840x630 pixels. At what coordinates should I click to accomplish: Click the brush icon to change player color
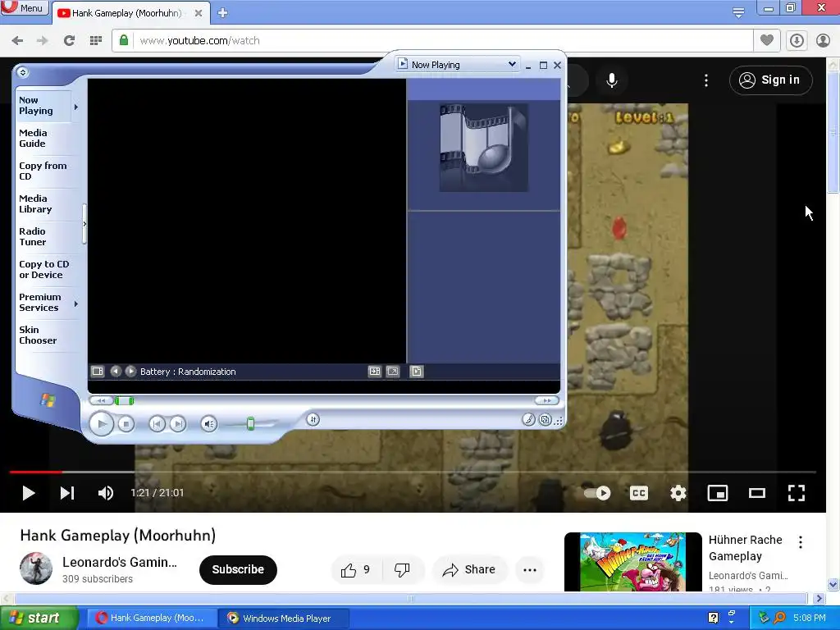tap(528, 420)
